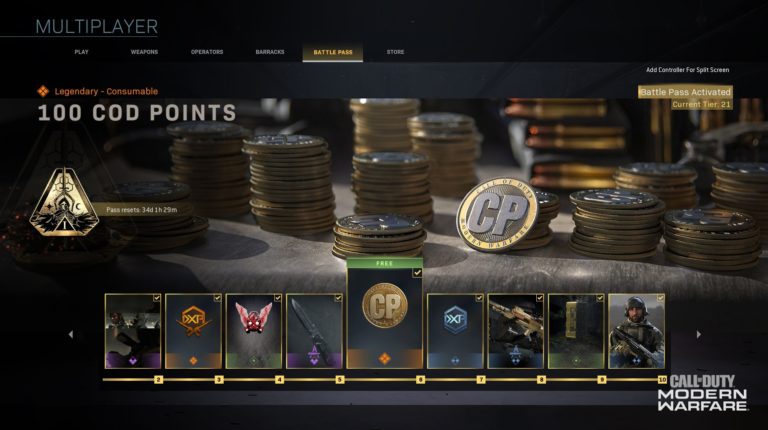Click checkmark on the operator skin tile
Screen dimensions: 768x430
660,298
